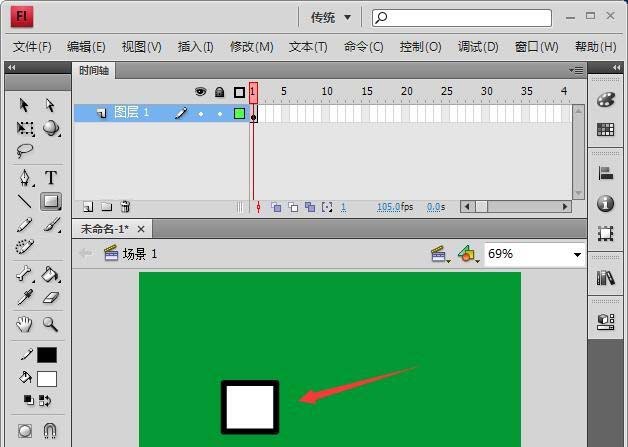This screenshot has height=447, width=628.
Task: Select the Zoom magnifier tool
Action: (x=50, y=324)
